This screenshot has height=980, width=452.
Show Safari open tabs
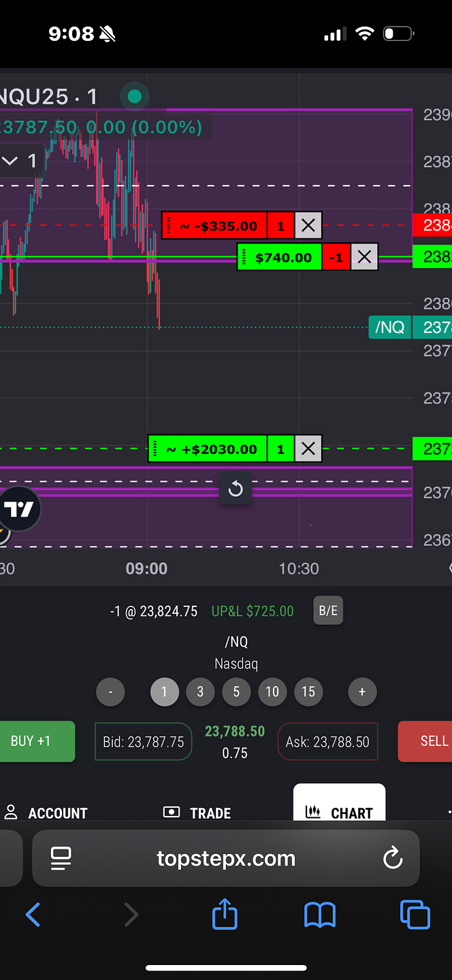(415, 915)
